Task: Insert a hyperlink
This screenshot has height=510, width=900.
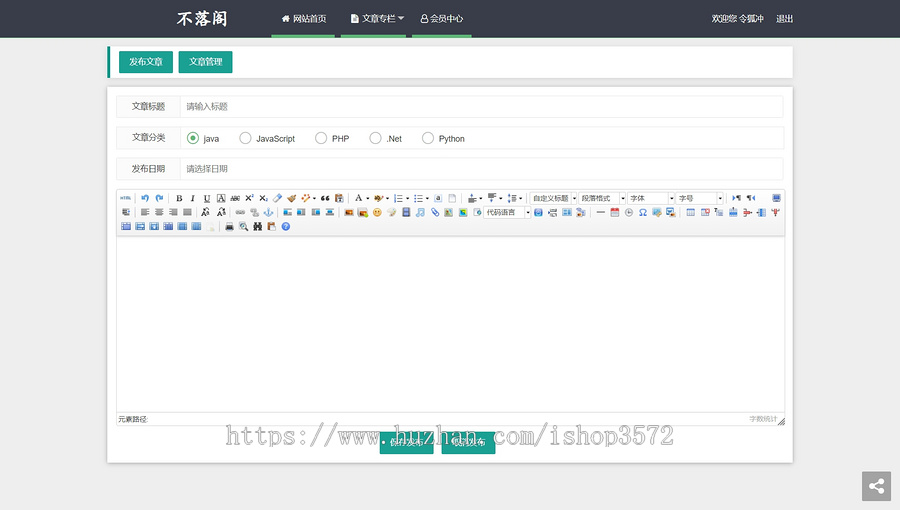Action: pyautogui.click(x=240, y=212)
